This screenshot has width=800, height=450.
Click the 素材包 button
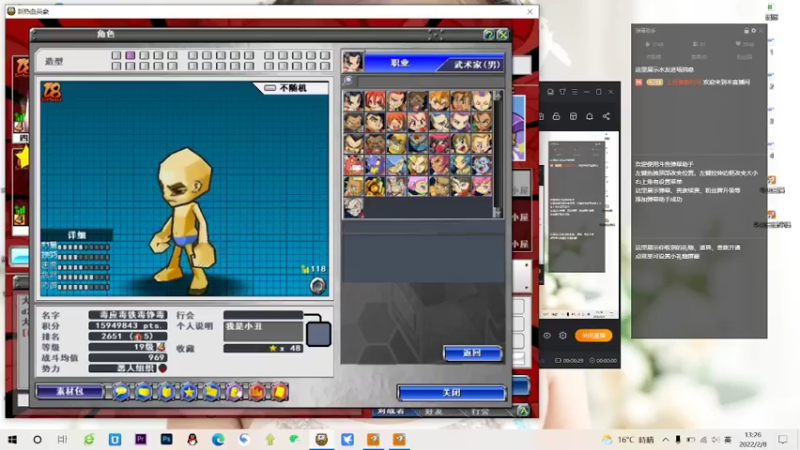click(70, 391)
